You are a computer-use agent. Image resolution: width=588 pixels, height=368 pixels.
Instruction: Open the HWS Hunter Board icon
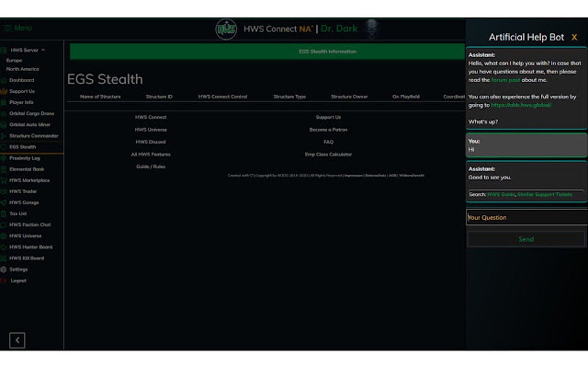5,247
